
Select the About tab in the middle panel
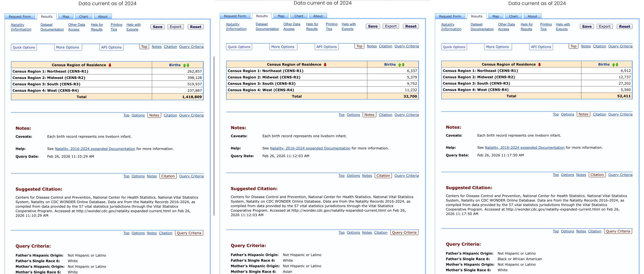pos(318,16)
